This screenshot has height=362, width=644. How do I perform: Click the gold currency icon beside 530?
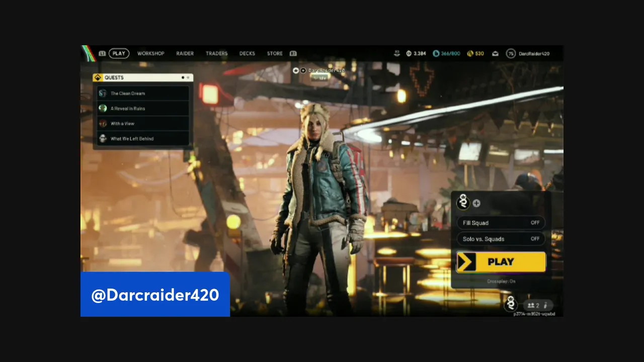point(470,53)
